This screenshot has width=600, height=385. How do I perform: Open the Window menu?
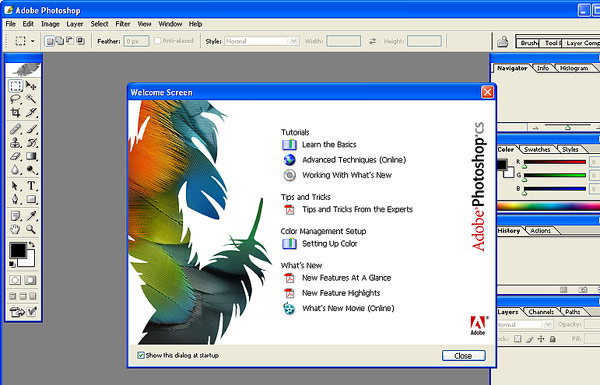click(170, 24)
